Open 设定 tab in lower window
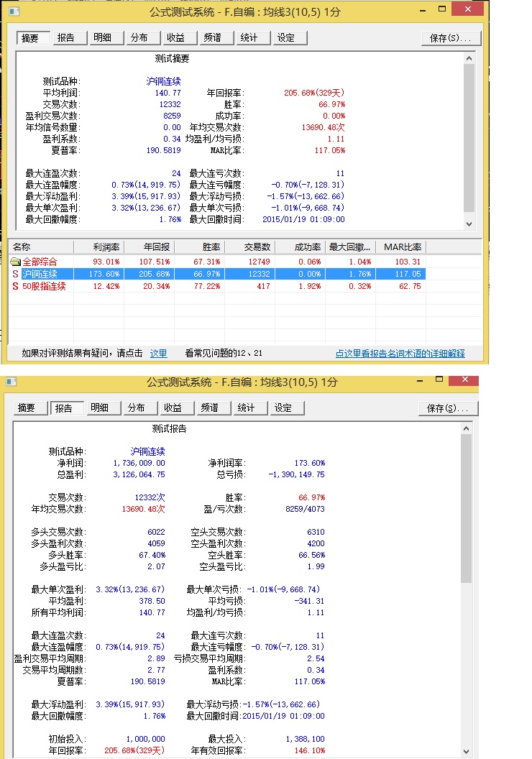This screenshot has width=532, height=759. point(287,408)
